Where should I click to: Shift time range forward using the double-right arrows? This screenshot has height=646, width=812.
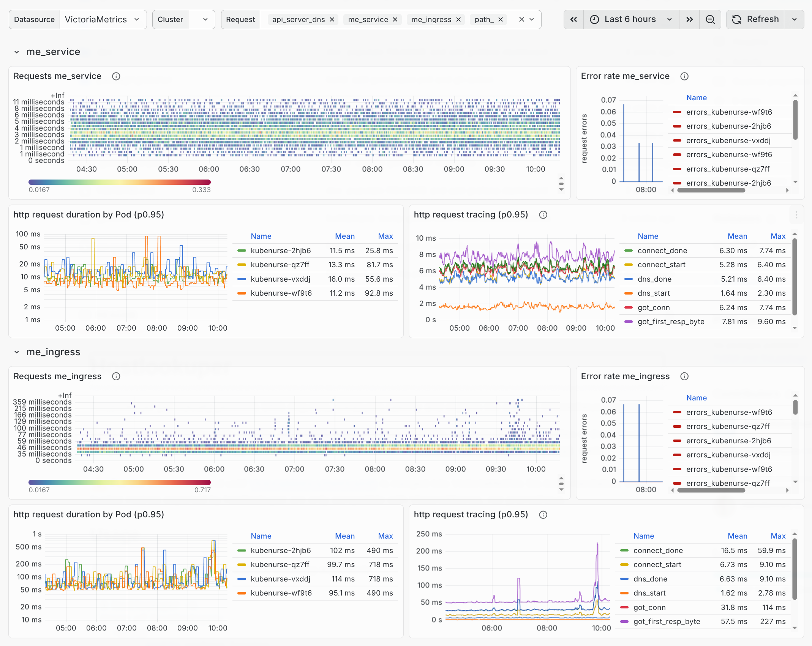tap(690, 19)
